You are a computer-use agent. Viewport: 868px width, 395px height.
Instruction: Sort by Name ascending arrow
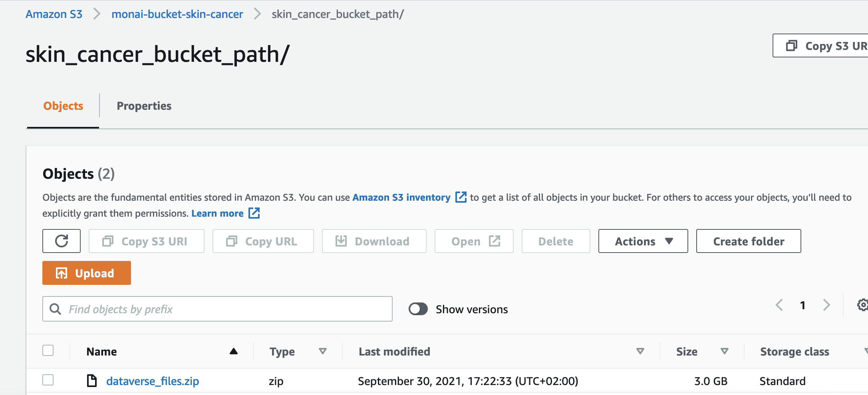234,351
